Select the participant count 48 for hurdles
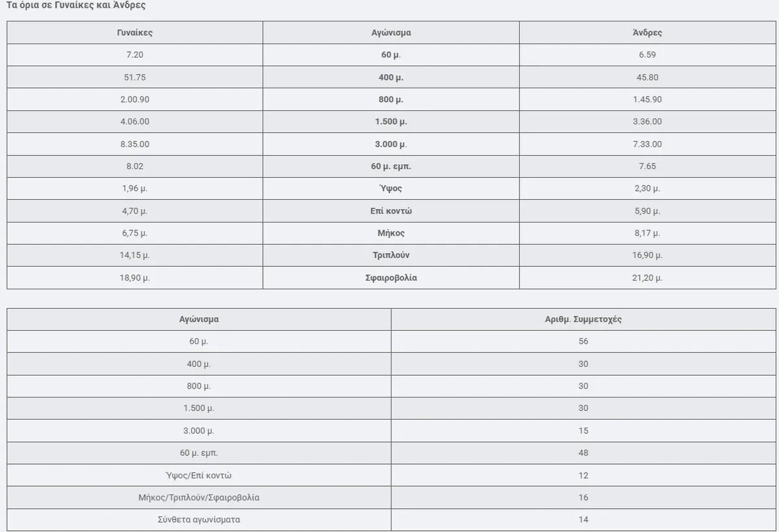Image resolution: width=779 pixels, height=532 pixels. [x=583, y=453]
